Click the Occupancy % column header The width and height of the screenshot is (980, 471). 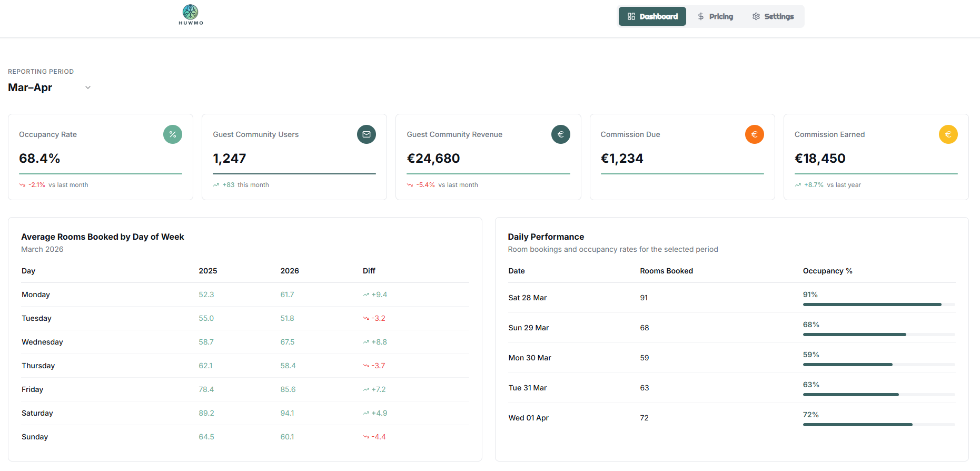827,271
